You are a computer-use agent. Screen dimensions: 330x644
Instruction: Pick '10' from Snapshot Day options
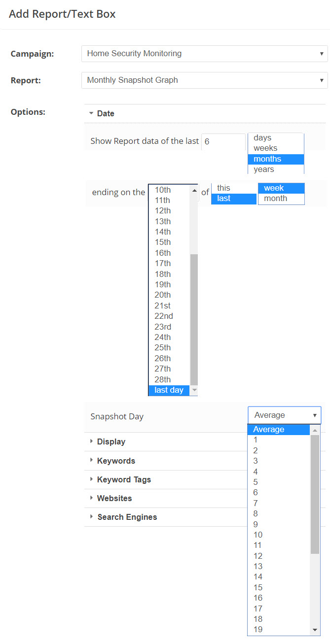point(258,535)
